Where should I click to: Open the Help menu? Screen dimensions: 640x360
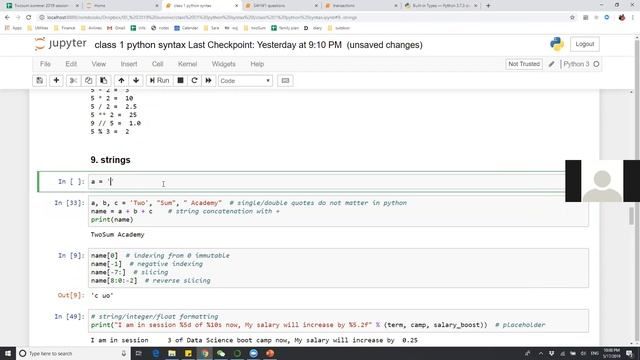257,64
